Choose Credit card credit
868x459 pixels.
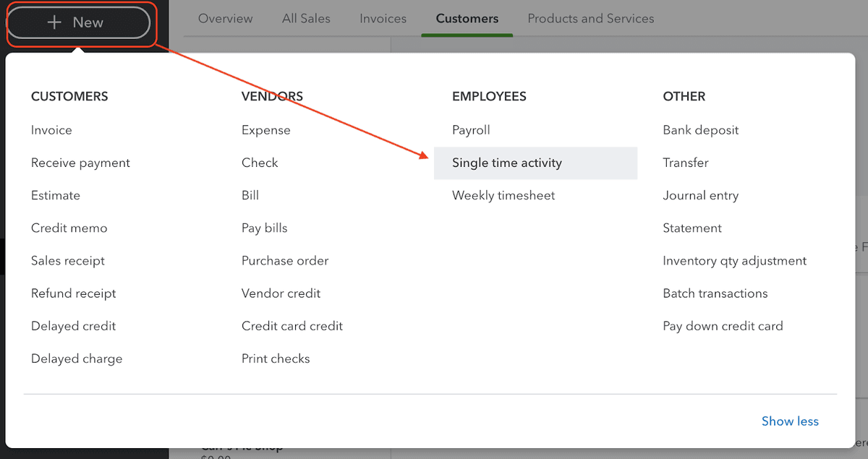click(292, 326)
